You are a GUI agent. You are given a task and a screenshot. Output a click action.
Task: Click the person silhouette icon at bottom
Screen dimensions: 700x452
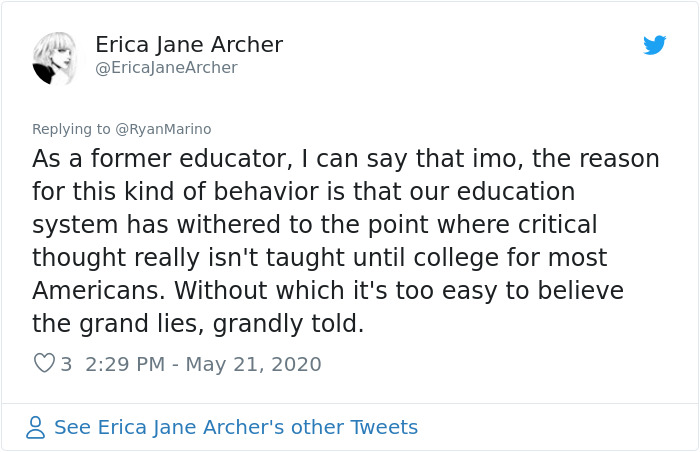click(x=35, y=427)
